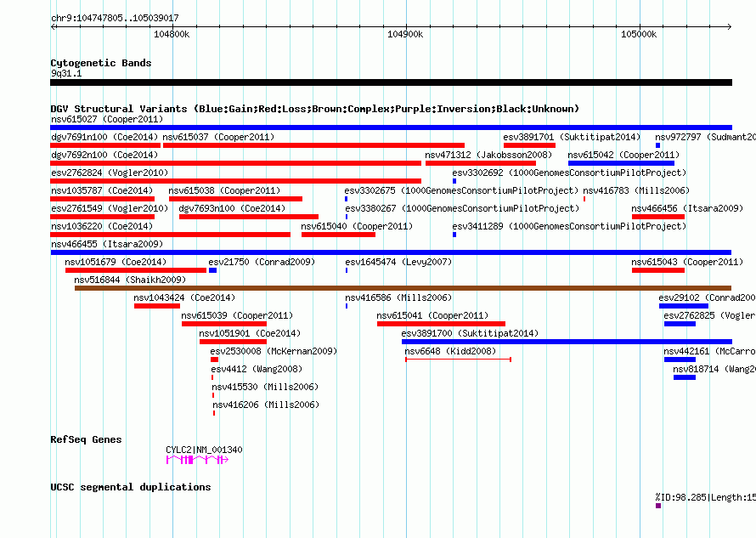756x538 pixels.
Task: Open nsv1051901 (Coe2014) label
Action: [250, 333]
